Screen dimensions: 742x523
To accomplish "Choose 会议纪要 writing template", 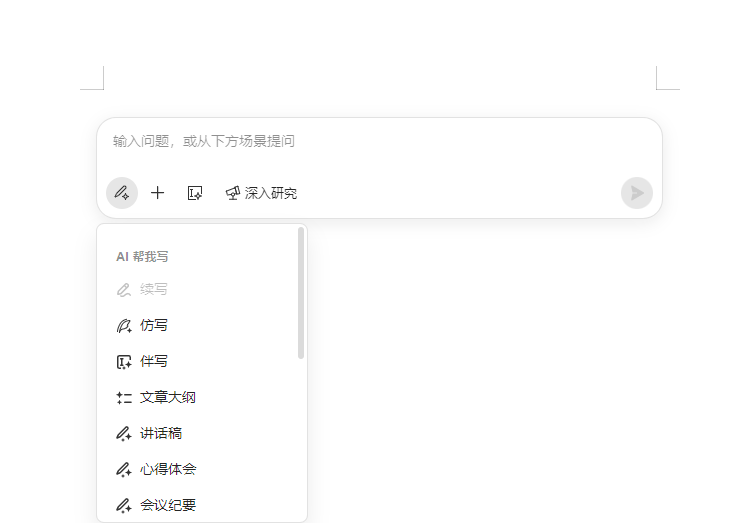I will click(202, 505).
